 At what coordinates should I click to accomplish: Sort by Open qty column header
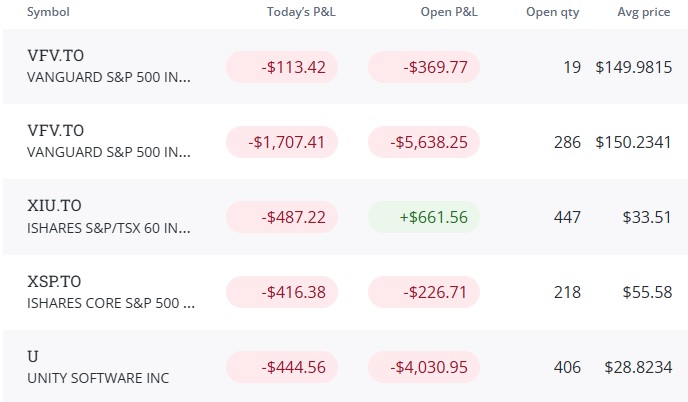552,12
